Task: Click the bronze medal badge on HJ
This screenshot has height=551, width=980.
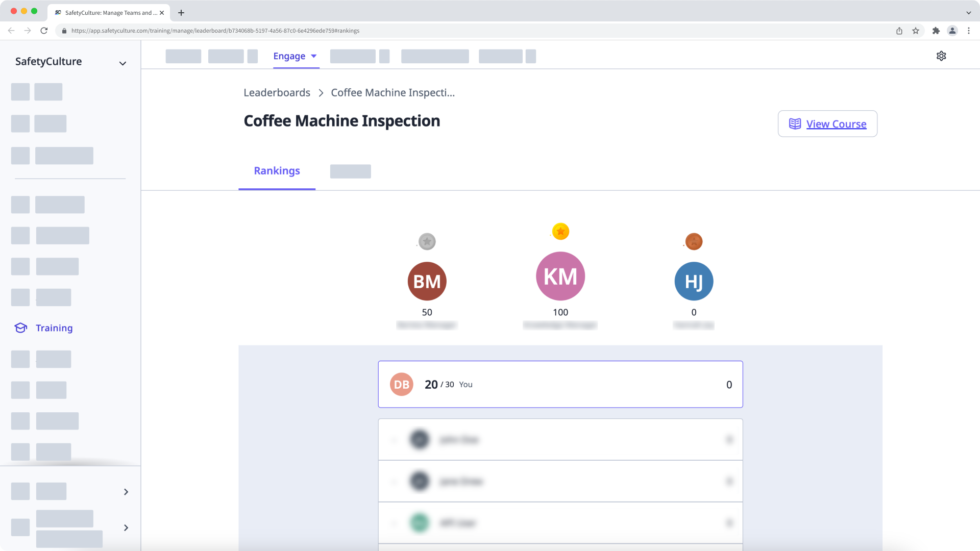Action: click(694, 241)
